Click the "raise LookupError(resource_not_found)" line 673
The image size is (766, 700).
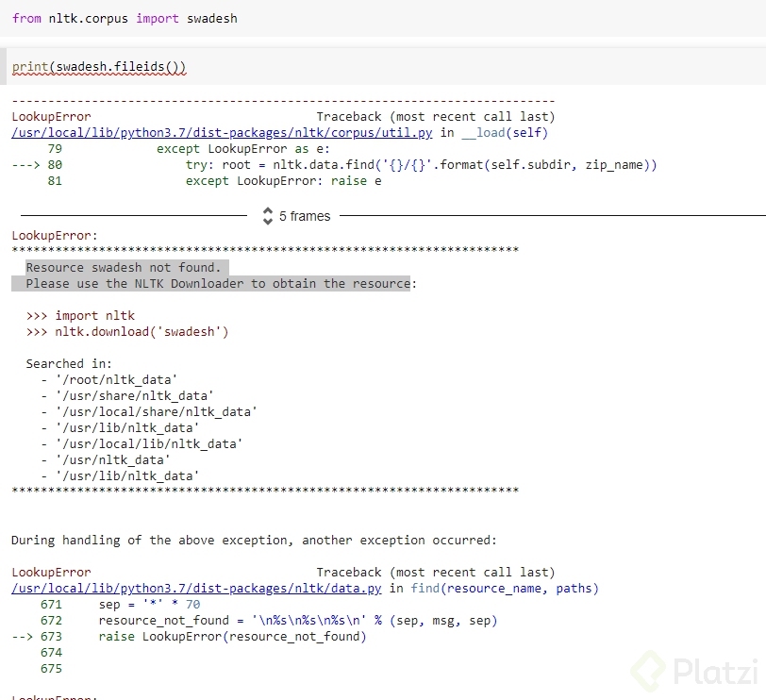(x=231, y=637)
